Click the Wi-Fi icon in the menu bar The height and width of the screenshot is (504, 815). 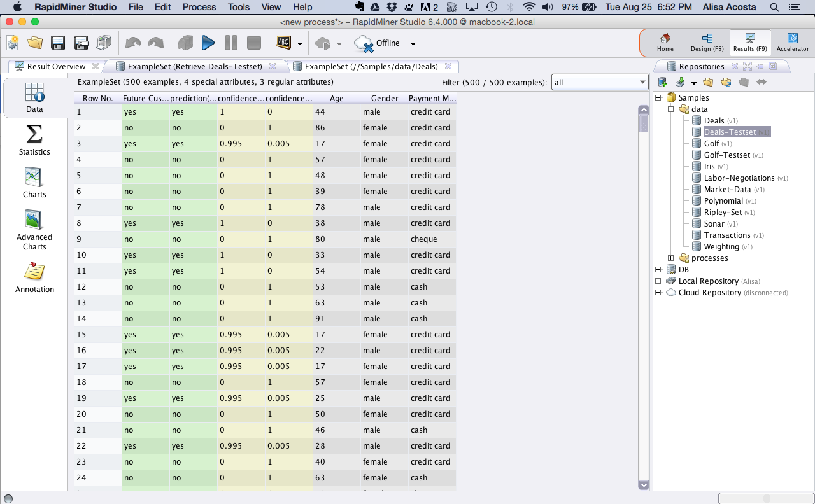point(530,7)
